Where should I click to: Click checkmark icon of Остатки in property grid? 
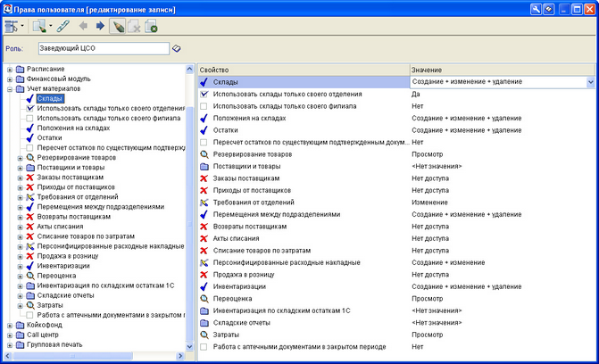[x=204, y=130]
